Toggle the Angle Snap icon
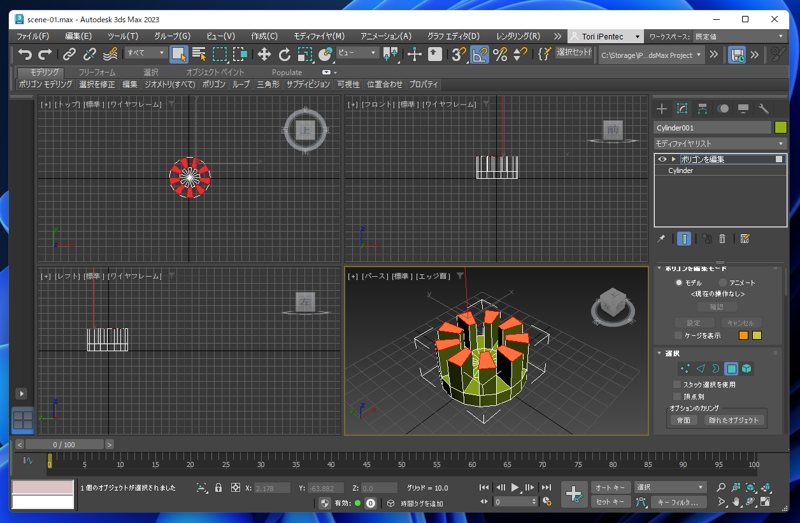Screen dimensions: 800x523 (480, 54)
